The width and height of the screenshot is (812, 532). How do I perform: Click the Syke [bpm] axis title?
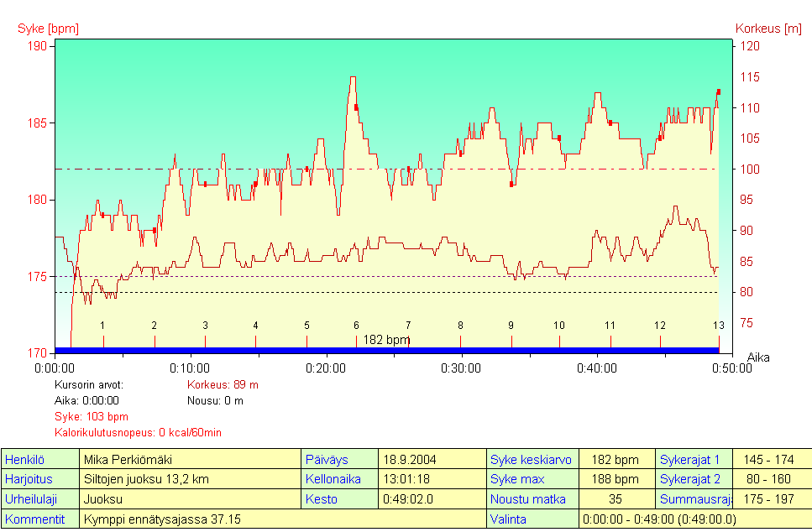pyautogui.click(x=48, y=29)
